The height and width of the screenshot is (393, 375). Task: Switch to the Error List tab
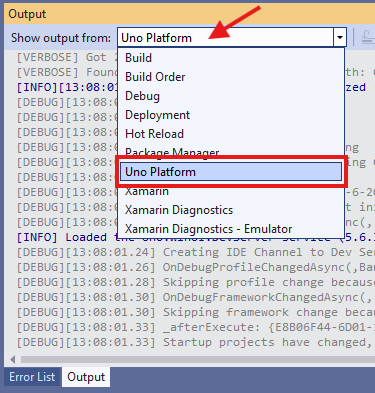[32, 377]
